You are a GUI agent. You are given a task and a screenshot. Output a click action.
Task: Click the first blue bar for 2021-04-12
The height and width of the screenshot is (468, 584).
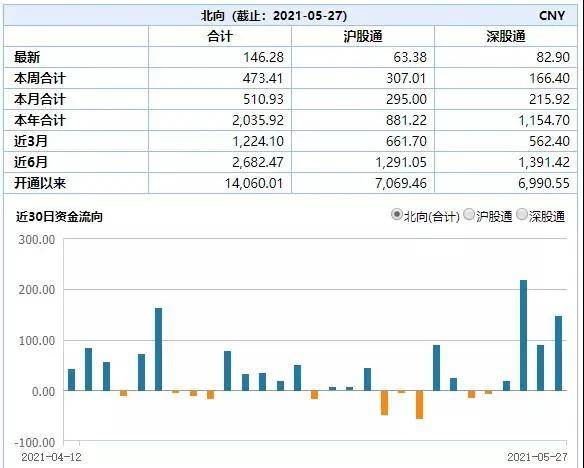pyautogui.click(x=72, y=380)
